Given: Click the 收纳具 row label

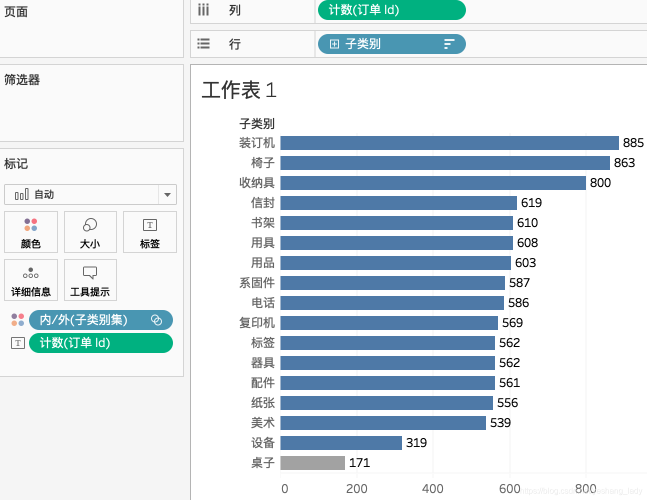Looking at the screenshot, I should (x=257, y=183).
